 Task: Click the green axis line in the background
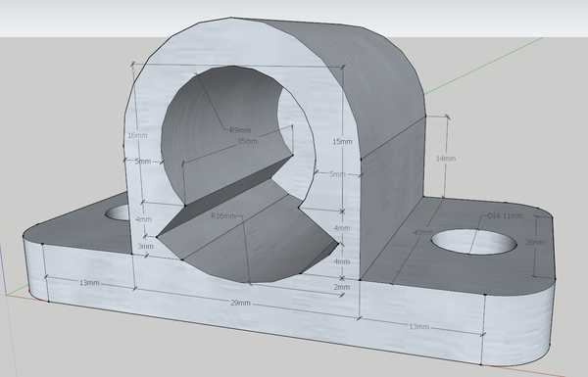tap(484, 66)
